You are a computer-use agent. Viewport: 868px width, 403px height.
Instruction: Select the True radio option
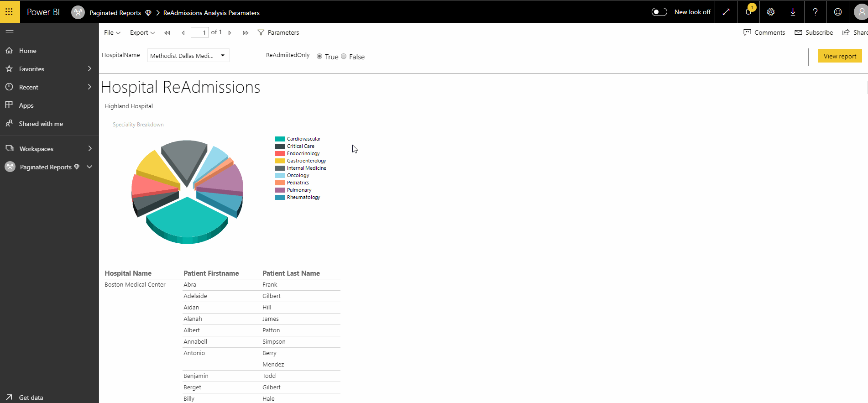pyautogui.click(x=319, y=57)
